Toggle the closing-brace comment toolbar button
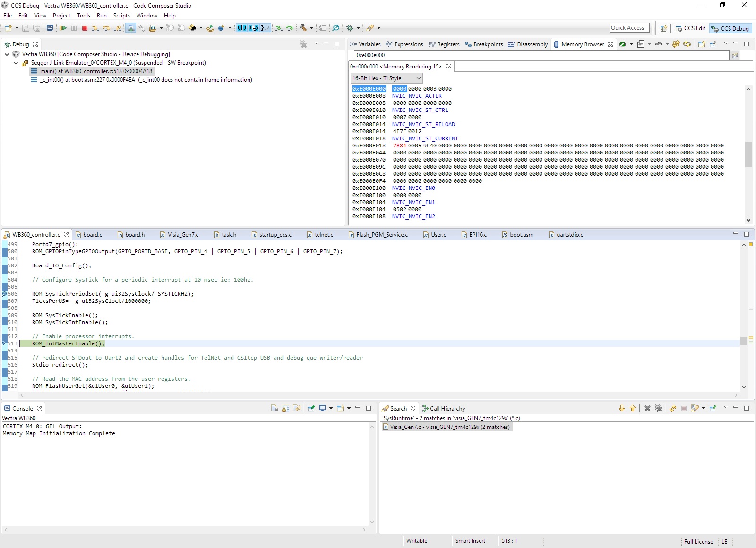The width and height of the screenshot is (756, 548). click(x=266, y=28)
